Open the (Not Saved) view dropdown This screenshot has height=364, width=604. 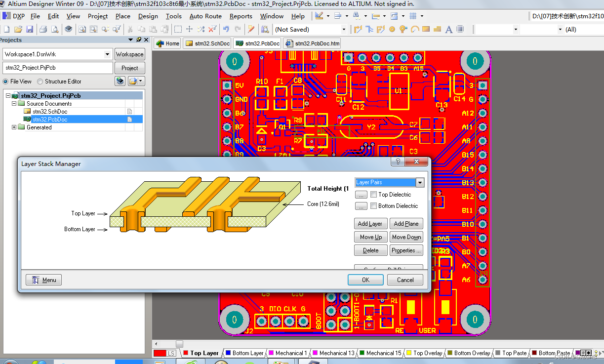pyautogui.click(x=344, y=30)
